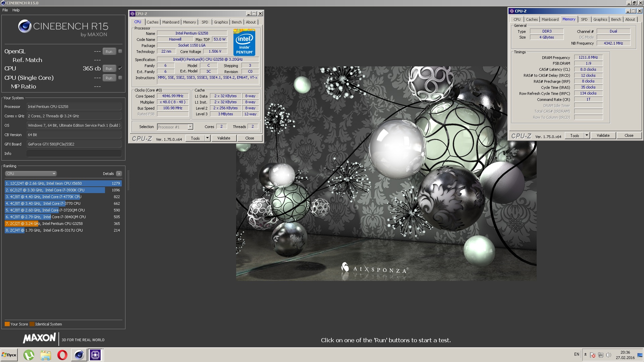The image size is (644, 362).
Task: Switch to Caches tab in left CPU-Z
Action: point(152,22)
